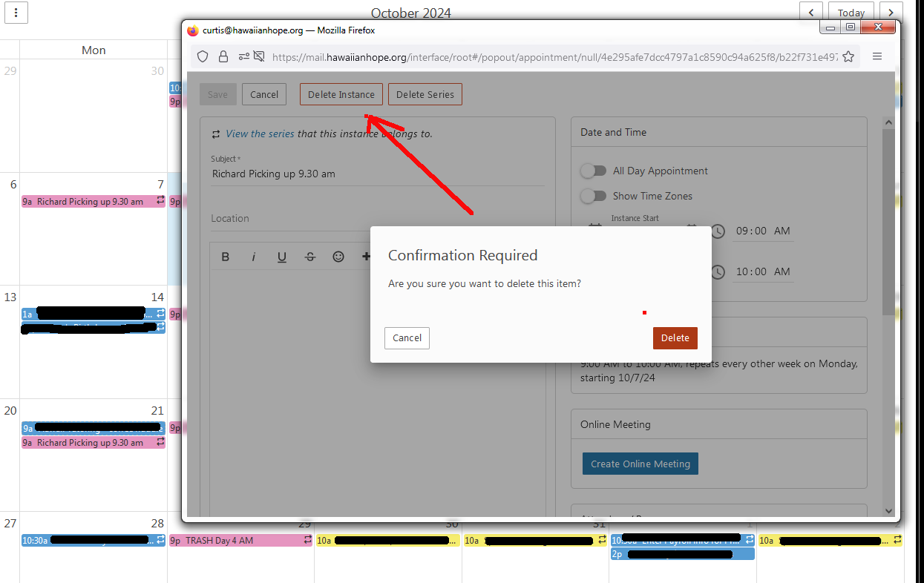Open the calendar three-dot options menu

click(16, 12)
